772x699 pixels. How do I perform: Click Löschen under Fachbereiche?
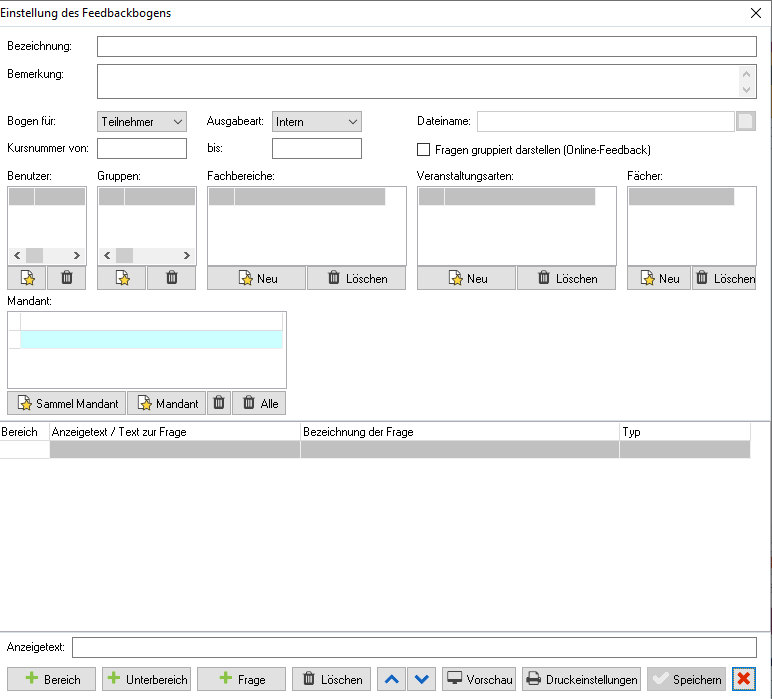tap(357, 278)
